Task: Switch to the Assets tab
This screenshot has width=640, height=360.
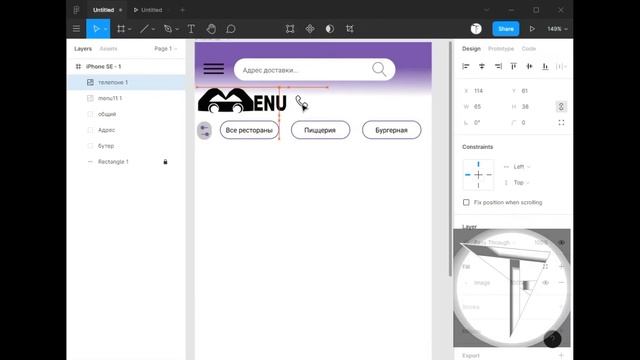Action: coord(108,49)
